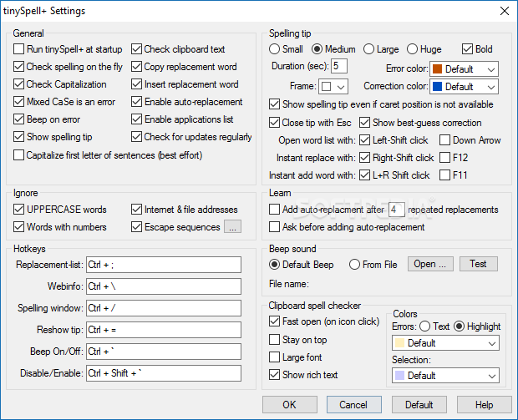Open the Selection color Default dropdown
This screenshot has width=518, height=420.
(x=445, y=376)
